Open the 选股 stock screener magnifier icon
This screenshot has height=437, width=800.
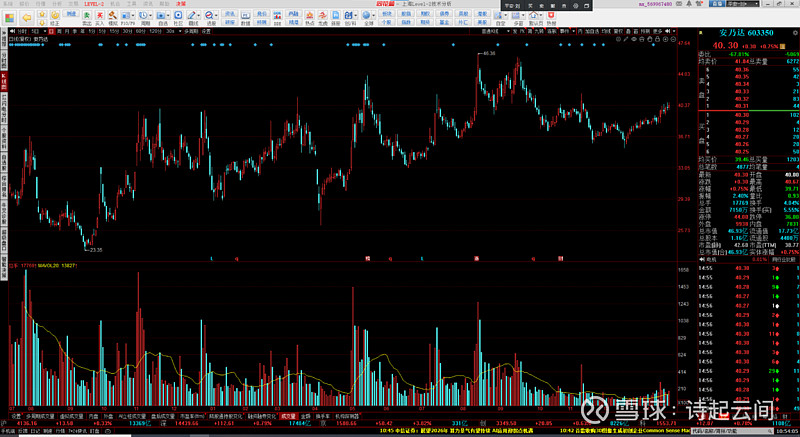click(x=209, y=16)
